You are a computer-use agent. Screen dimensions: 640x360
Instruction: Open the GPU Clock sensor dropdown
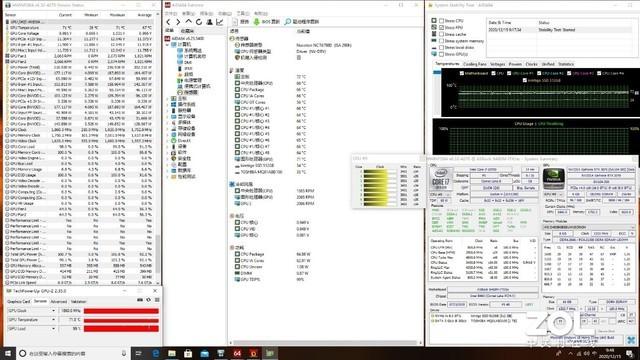[x=53, y=311]
